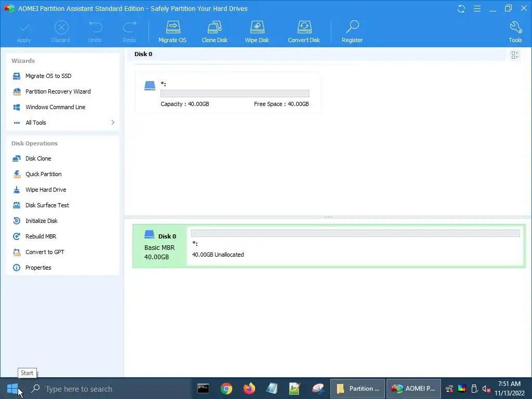Open the taskbar clock and date
This screenshot has width=532, height=399.
click(x=510, y=389)
